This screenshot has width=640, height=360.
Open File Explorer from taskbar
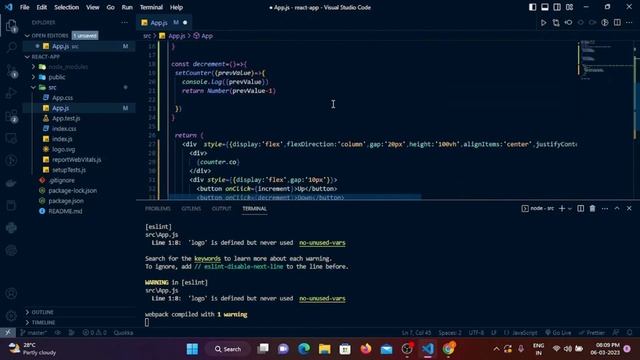coord(325,349)
